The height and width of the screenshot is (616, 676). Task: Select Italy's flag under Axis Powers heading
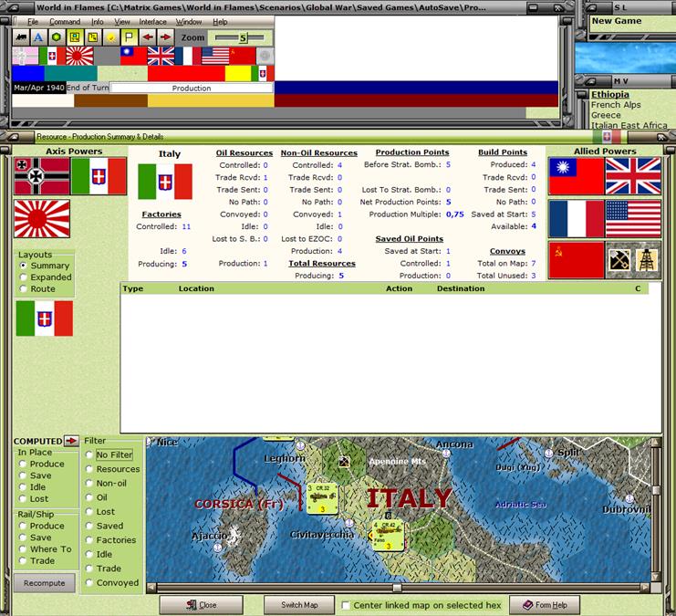pos(99,176)
